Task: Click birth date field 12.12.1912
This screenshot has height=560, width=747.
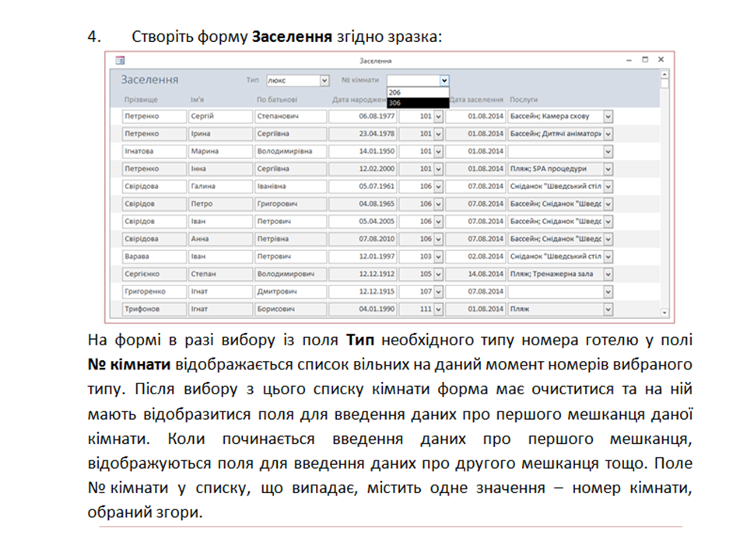Action: click(363, 275)
